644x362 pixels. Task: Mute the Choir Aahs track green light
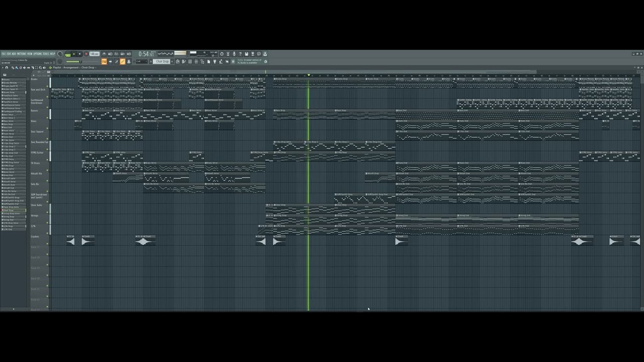coord(47,212)
